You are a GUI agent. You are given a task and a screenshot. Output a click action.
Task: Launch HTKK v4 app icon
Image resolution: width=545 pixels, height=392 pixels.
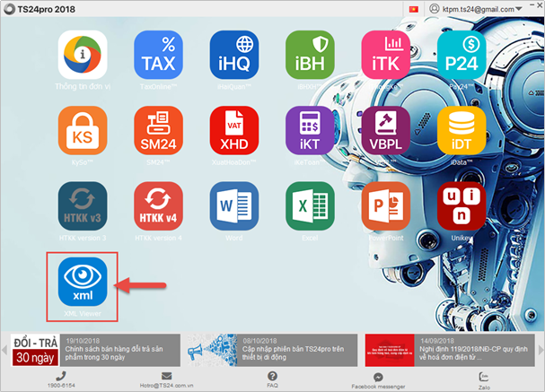[158, 206]
